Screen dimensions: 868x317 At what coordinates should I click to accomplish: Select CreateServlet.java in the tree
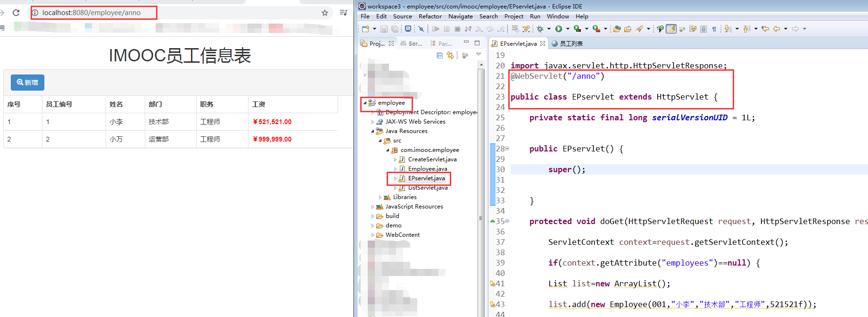432,159
